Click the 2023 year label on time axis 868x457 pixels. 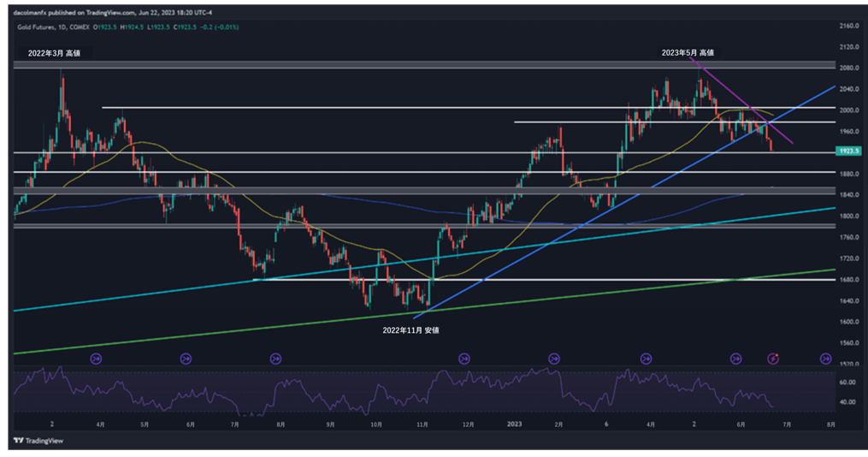(x=514, y=424)
